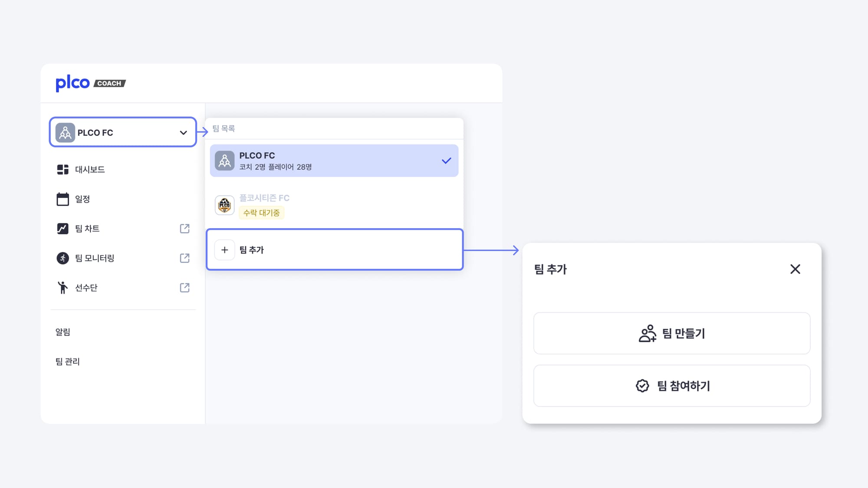Viewport: 868px width, 488px height.
Task: Click the 팀 모니터링 running figure icon
Action: point(62,258)
